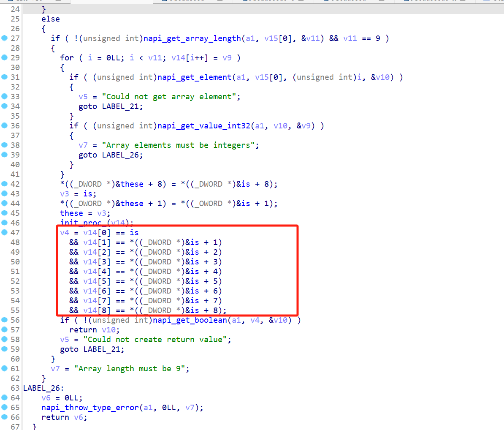Click v5 on line 58
The image size is (504, 430).
[x=65, y=340]
